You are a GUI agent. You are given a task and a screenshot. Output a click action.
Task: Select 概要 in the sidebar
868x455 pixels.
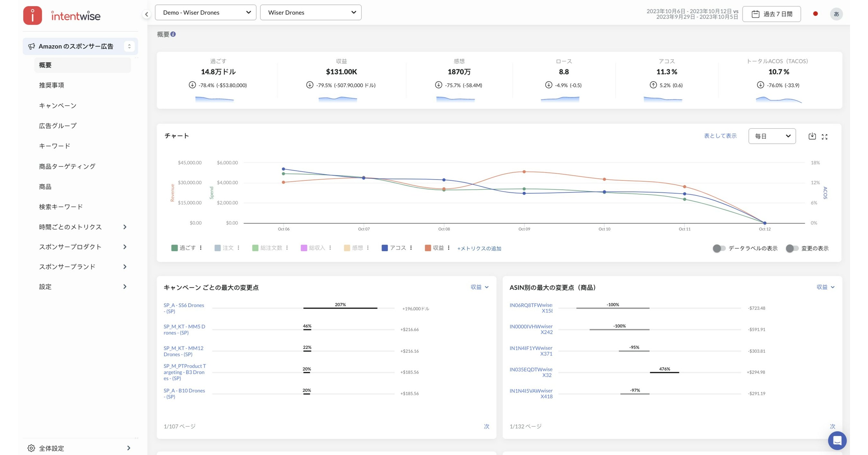pos(83,65)
